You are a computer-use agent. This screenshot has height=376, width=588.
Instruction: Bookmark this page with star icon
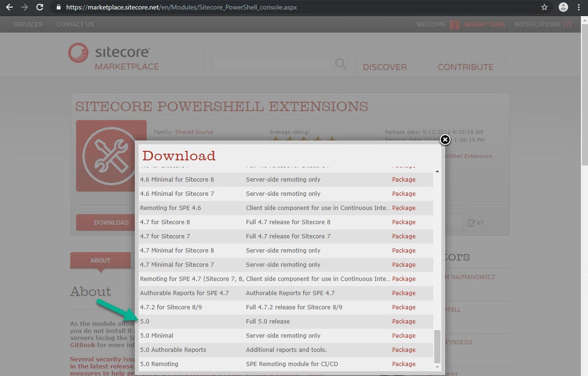coord(544,8)
